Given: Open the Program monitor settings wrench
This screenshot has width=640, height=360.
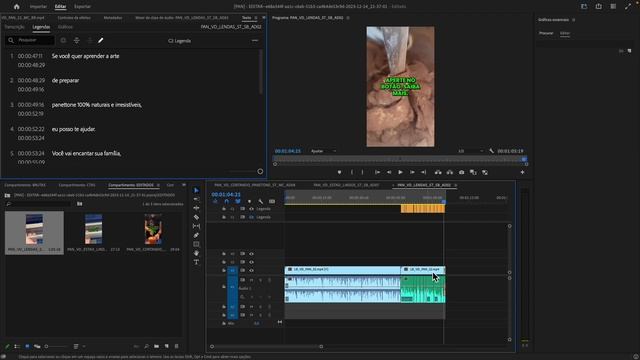Looking at the screenshot, I should tap(491, 151).
